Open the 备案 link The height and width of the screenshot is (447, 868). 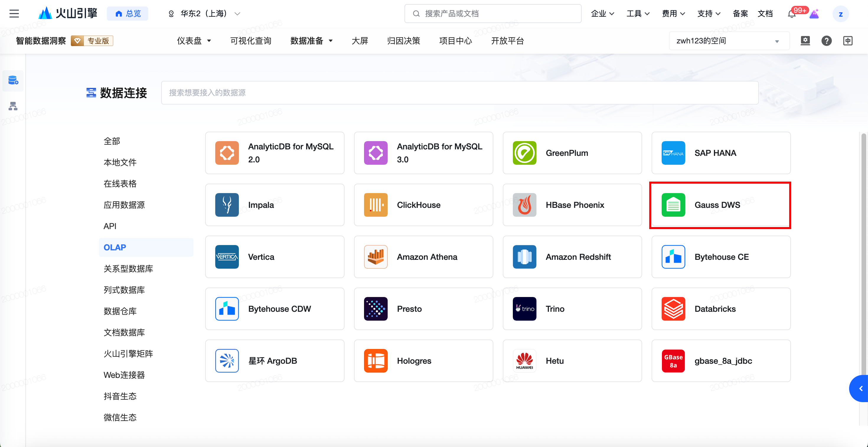[740, 14]
